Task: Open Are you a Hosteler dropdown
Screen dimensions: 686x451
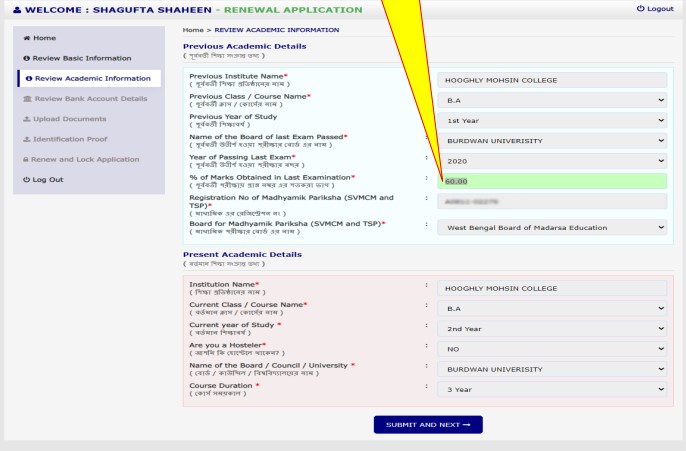Action: click(552, 349)
